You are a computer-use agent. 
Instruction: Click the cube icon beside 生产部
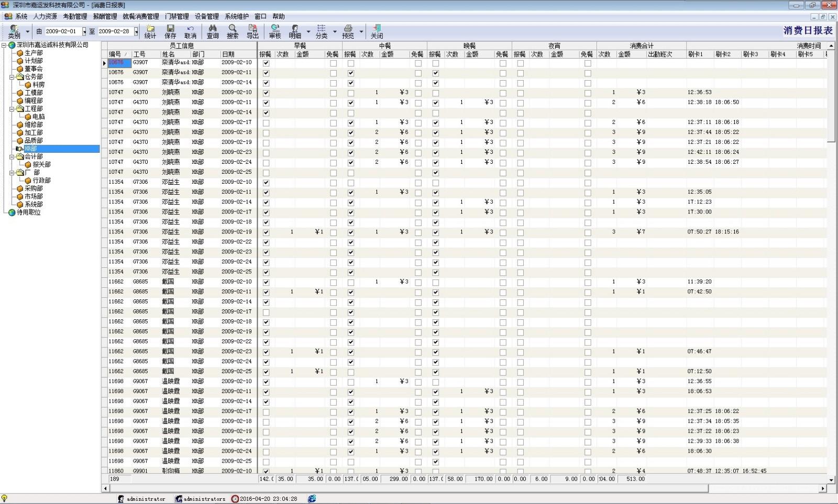pos(20,53)
